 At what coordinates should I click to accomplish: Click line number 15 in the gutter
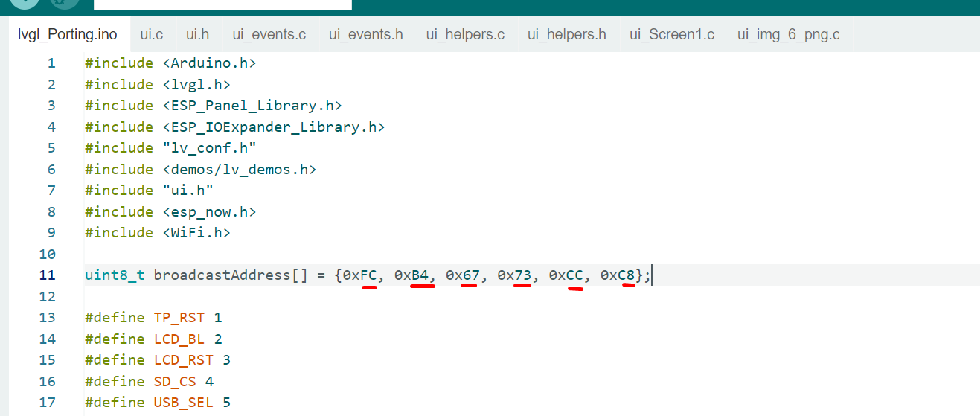tap(47, 360)
